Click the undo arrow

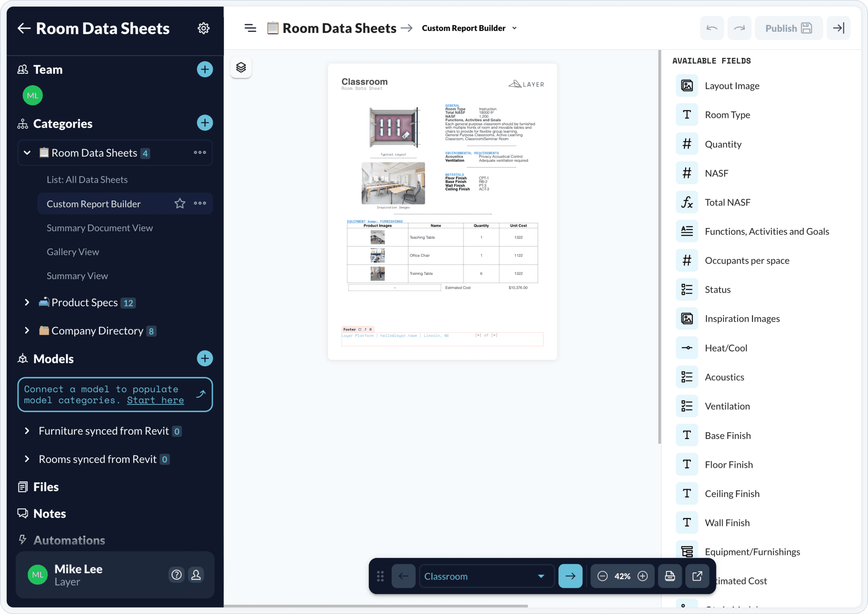point(712,28)
